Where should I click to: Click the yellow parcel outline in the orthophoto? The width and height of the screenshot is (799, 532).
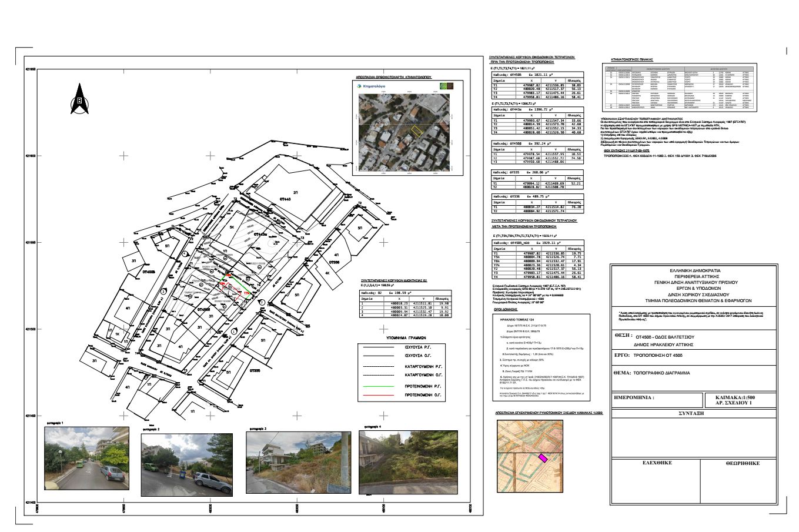(x=416, y=130)
